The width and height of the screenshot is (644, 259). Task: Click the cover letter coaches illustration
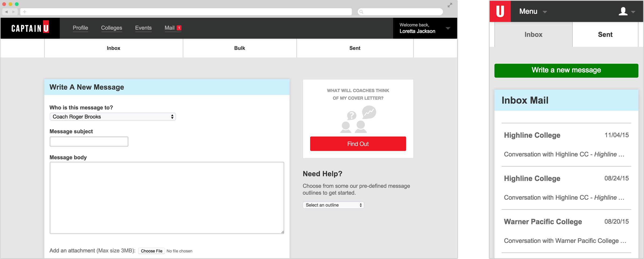(x=358, y=119)
